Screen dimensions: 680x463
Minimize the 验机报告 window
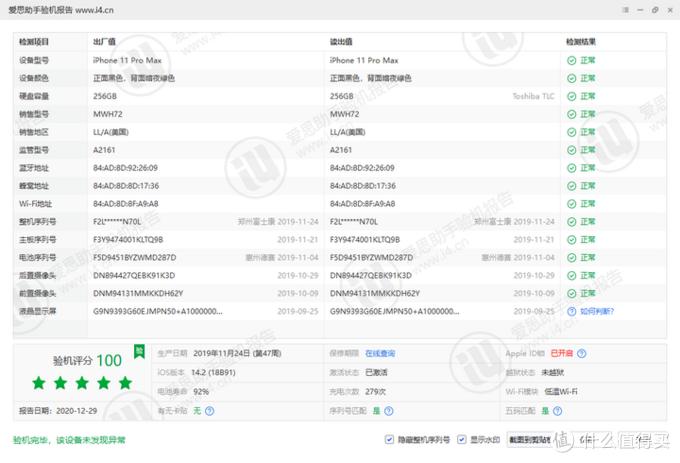point(640,10)
